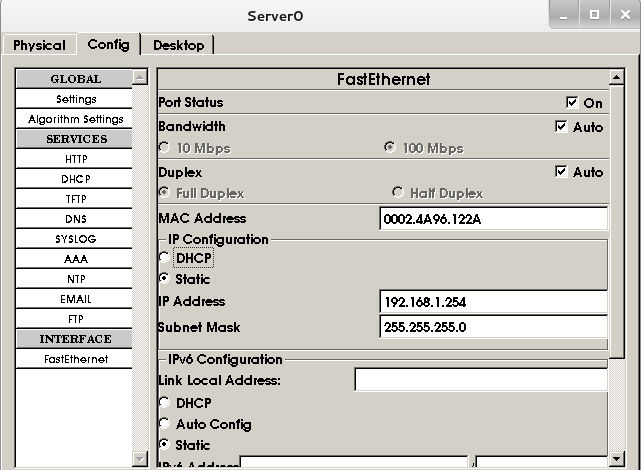This screenshot has width=641, height=470.
Task: Click the Subnet Mask field
Action: point(494,327)
